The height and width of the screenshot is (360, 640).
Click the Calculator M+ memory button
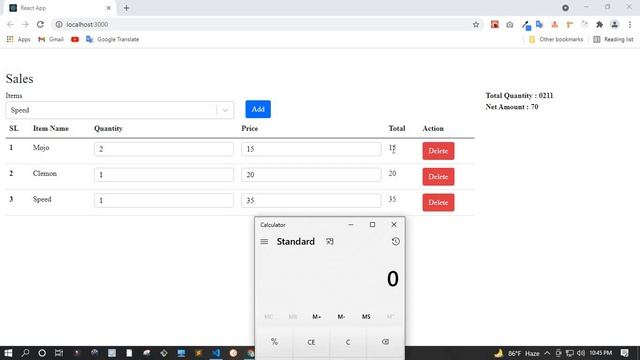[x=317, y=317]
